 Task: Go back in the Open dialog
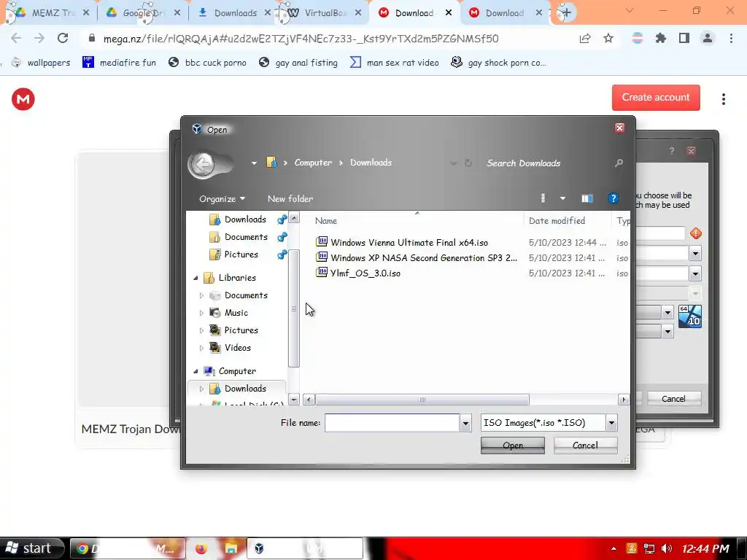[x=203, y=165]
